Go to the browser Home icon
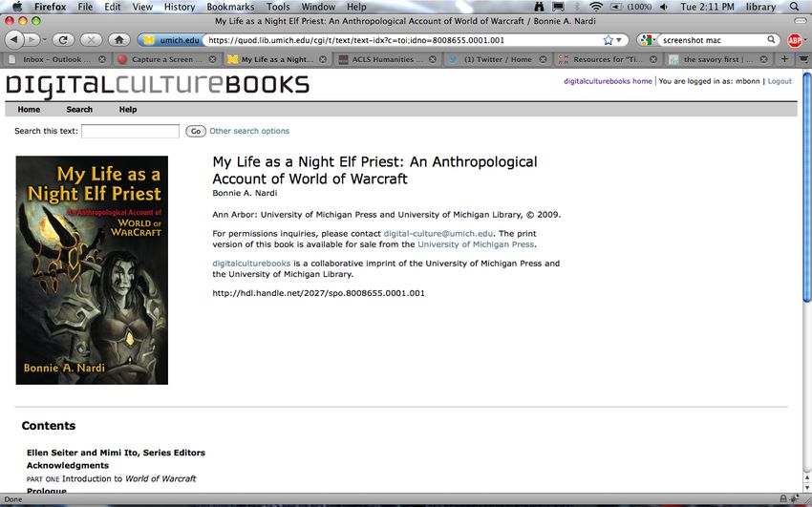812x507 pixels. (x=119, y=40)
